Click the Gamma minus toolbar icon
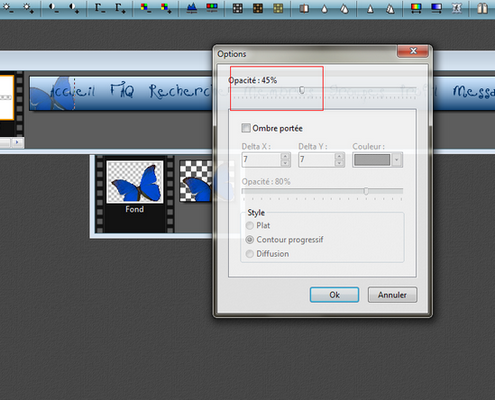 pyautogui.click(x=100, y=8)
